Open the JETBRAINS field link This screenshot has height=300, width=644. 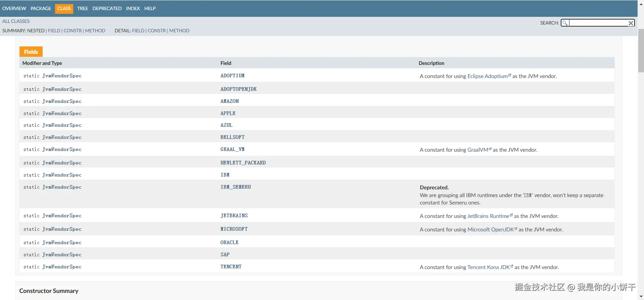tap(234, 216)
